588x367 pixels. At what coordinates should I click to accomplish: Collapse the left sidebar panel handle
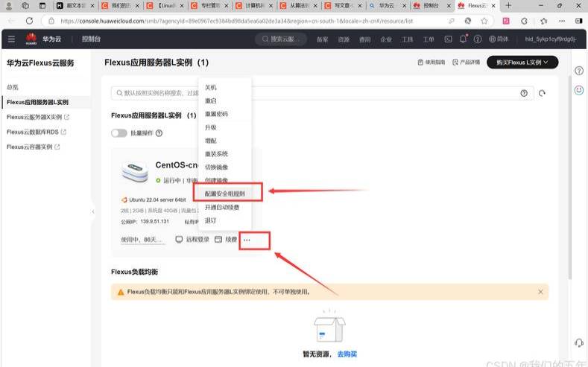pos(93,211)
